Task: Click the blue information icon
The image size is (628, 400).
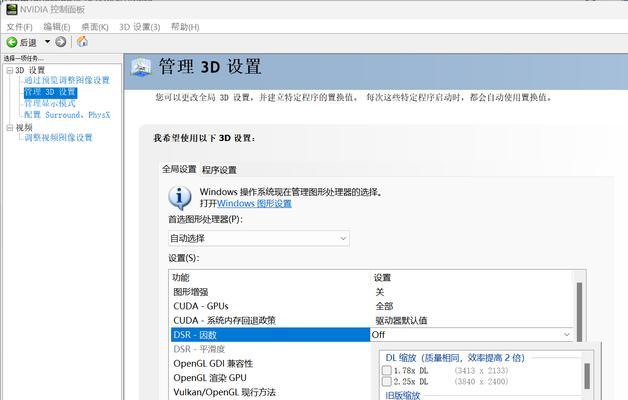Action: click(x=179, y=197)
